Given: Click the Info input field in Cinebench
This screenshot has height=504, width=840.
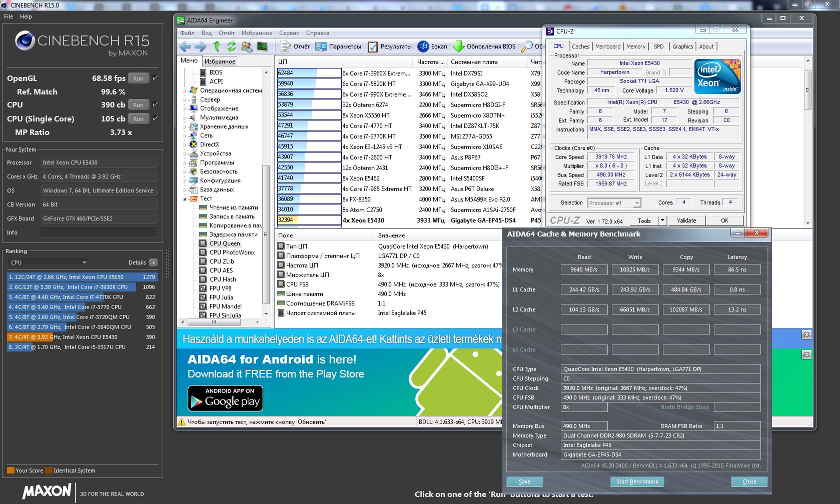Looking at the screenshot, I should 99,232.
